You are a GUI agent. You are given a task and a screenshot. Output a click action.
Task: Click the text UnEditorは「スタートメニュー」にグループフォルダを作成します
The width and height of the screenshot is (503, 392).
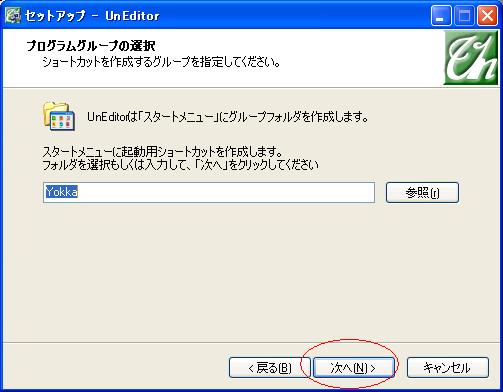pyautogui.click(x=228, y=117)
